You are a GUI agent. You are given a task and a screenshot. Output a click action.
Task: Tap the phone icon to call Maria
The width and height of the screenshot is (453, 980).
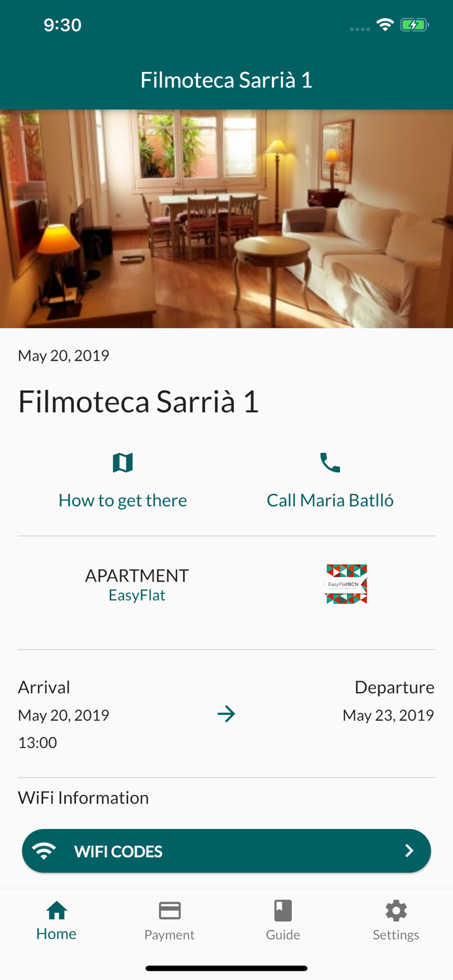click(329, 462)
